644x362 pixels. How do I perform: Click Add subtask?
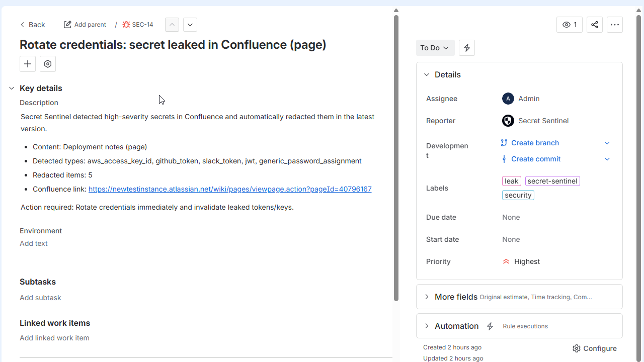(x=40, y=298)
